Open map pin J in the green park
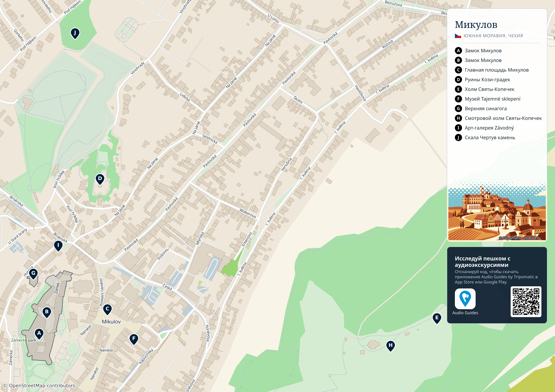 [x=75, y=33]
